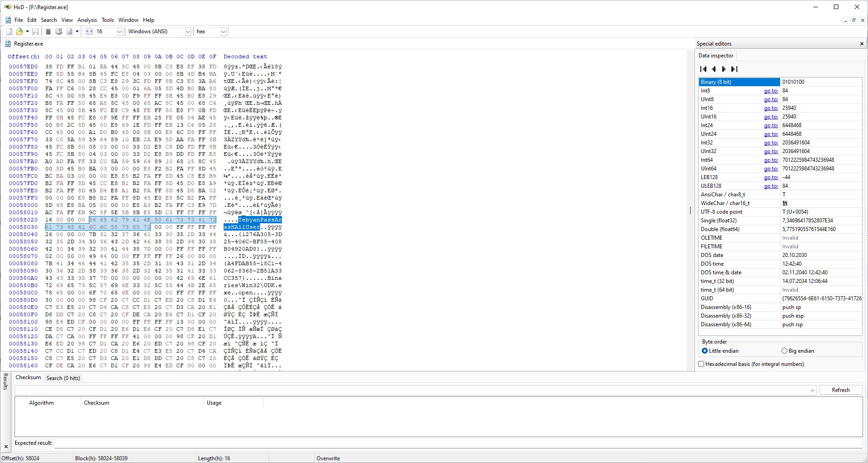Expand the disk image dropdown arrow
This screenshot has width=868, height=463.
pos(77,31)
